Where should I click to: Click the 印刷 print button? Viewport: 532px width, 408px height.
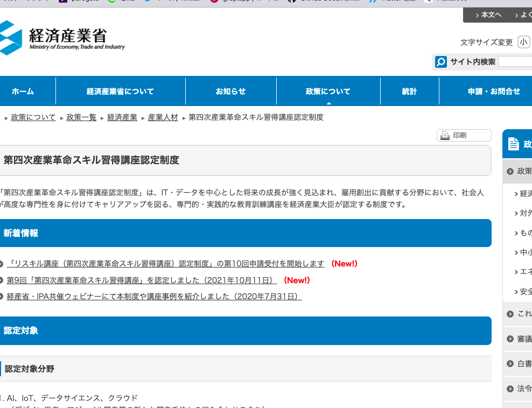464,135
